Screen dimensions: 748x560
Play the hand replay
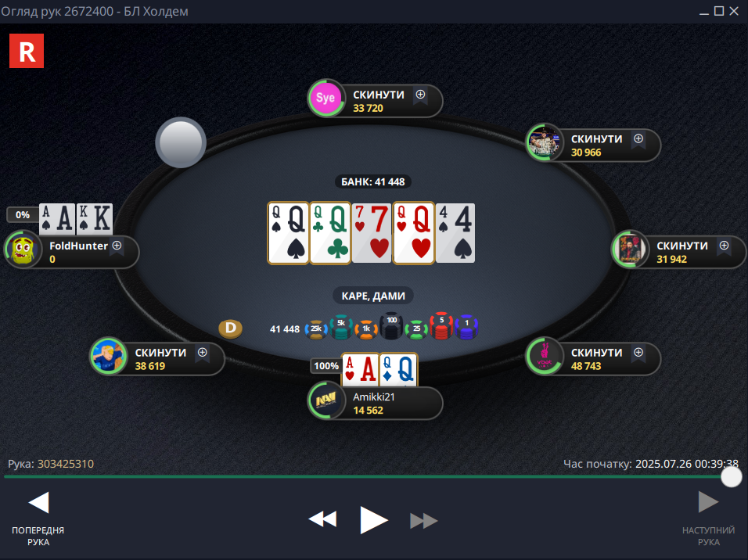(373, 520)
